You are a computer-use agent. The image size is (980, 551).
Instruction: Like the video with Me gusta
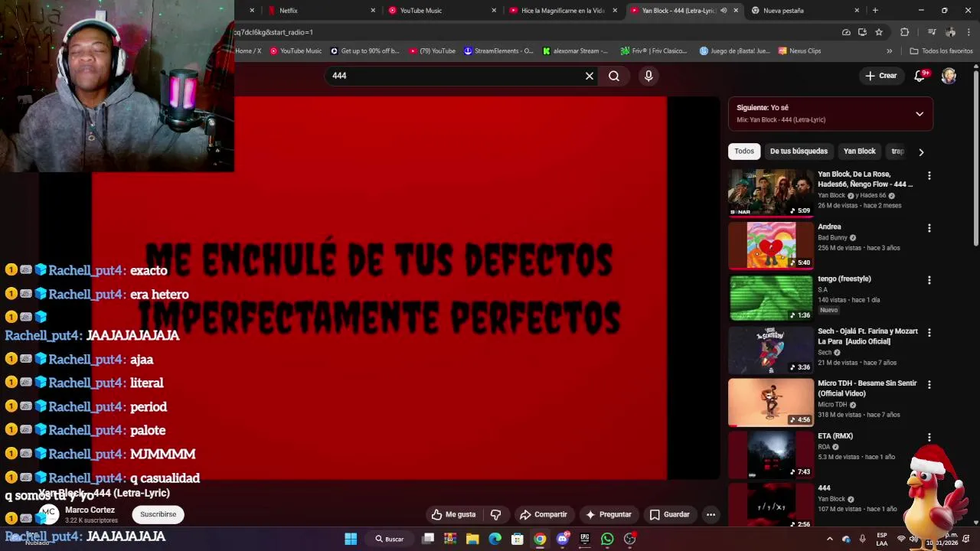(454, 514)
